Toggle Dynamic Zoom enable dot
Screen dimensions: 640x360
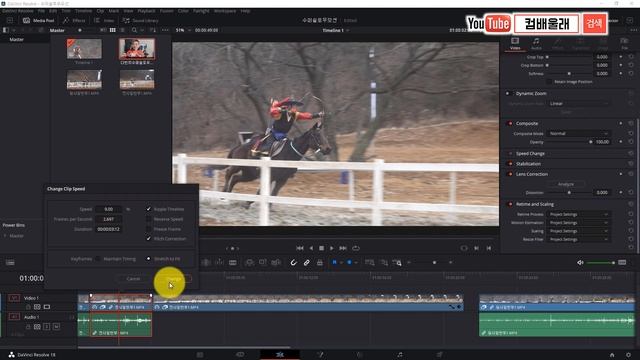508,93
